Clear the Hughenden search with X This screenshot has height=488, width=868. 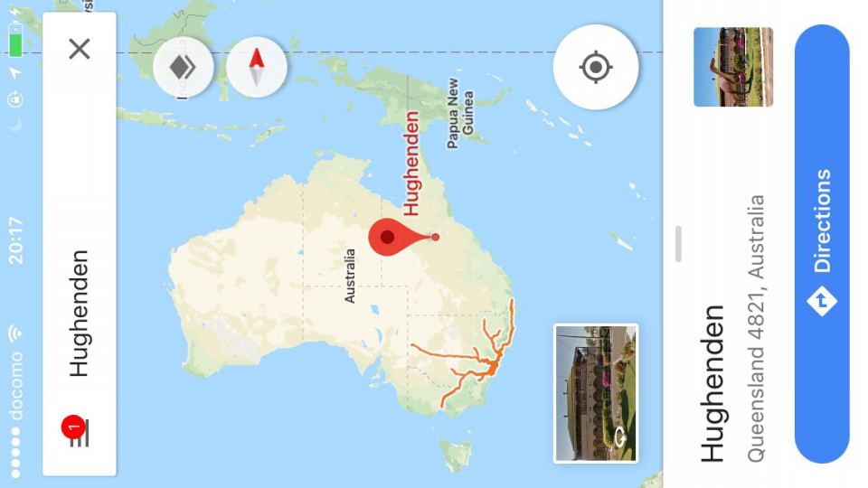(80, 49)
